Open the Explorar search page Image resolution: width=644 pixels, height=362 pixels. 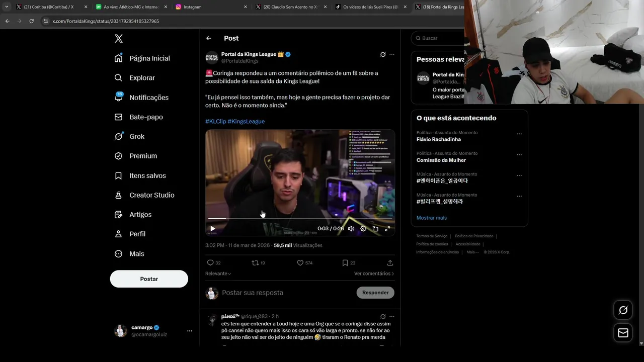[135, 78]
